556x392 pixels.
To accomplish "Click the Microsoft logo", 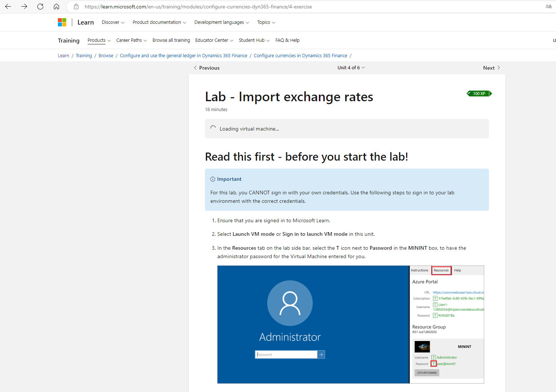I will pyautogui.click(x=62, y=22).
